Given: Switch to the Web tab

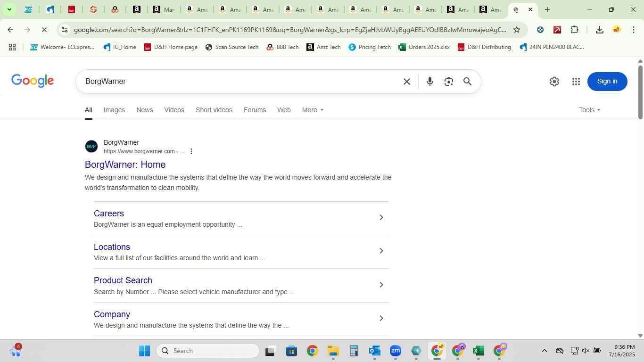Looking at the screenshot, I should tap(284, 110).
